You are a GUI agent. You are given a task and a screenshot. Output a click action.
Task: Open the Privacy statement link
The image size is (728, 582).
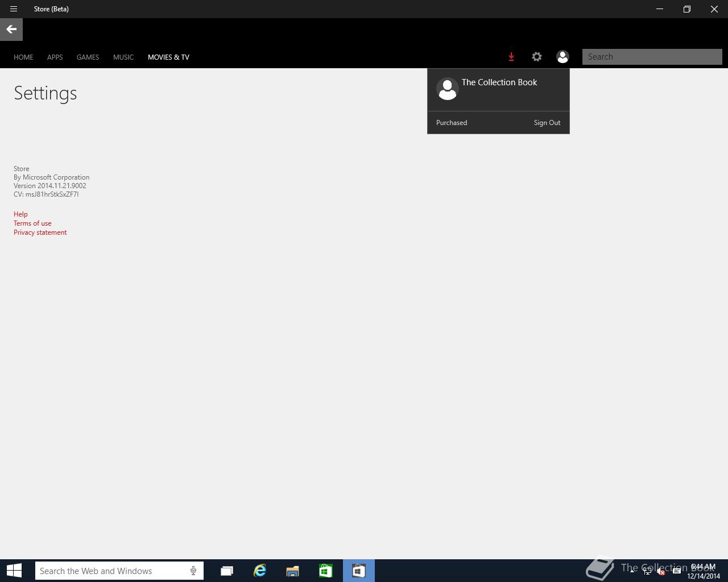40,232
